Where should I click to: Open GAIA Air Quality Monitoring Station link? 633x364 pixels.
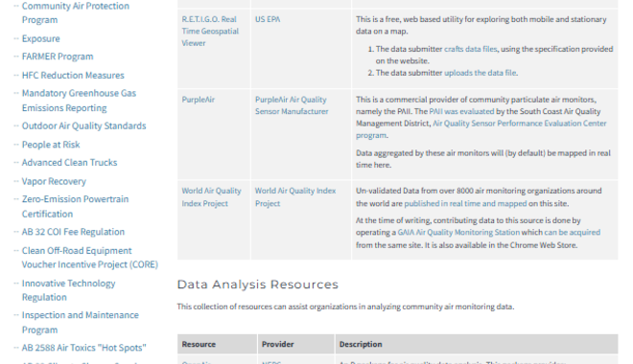click(x=458, y=232)
